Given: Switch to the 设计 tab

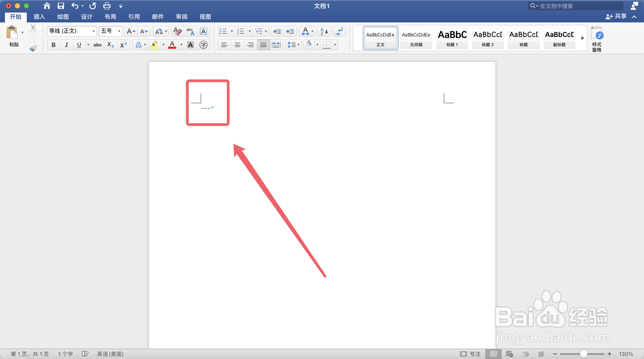Looking at the screenshot, I should [x=87, y=17].
